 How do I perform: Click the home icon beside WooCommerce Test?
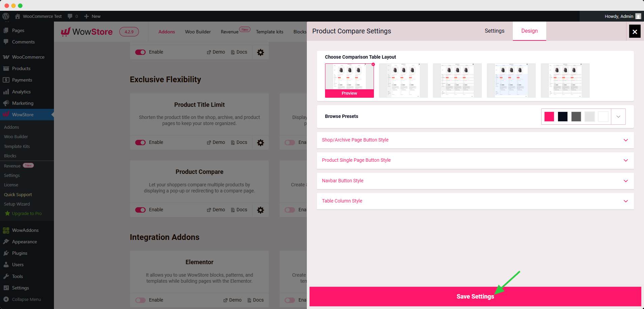[x=18, y=16]
